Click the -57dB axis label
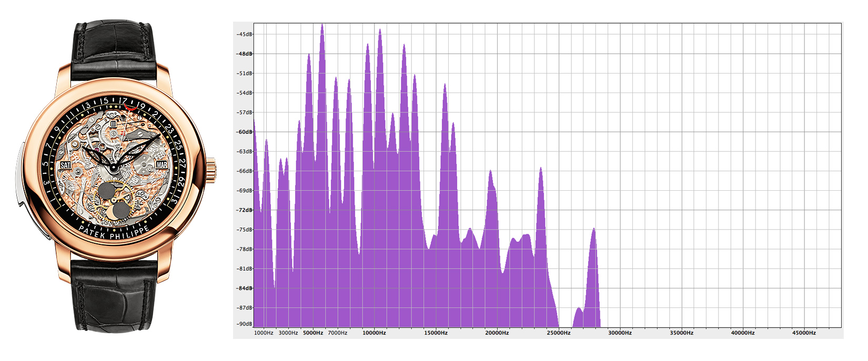 244,112
